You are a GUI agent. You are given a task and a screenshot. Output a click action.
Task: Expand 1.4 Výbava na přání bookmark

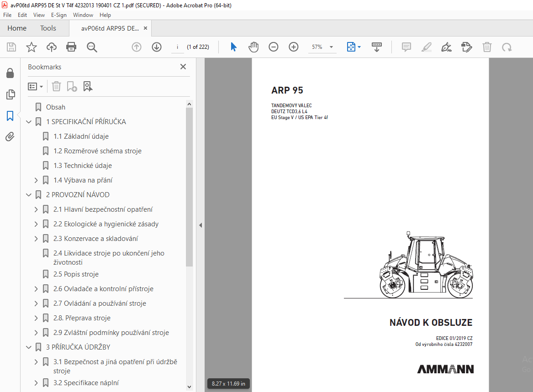click(x=36, y=180)
